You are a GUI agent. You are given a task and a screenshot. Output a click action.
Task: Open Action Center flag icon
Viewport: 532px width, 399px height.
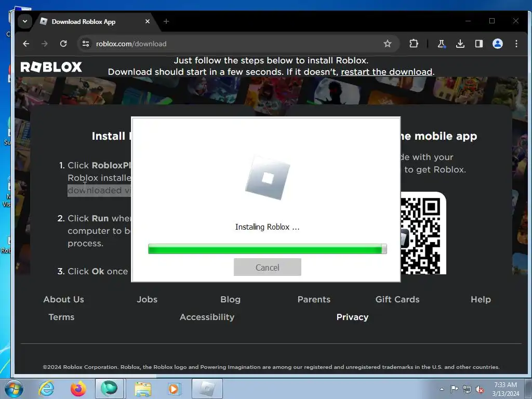[454, 389]
